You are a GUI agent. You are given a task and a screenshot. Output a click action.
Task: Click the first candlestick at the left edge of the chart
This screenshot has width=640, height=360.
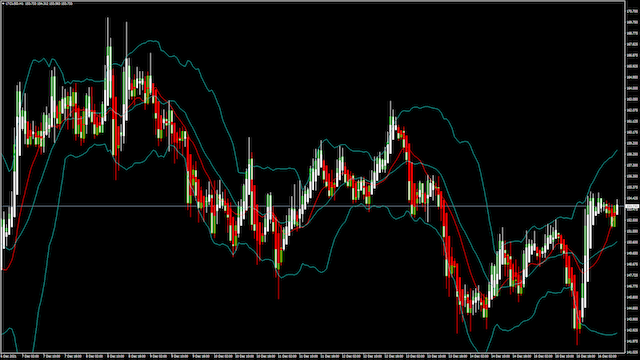point(3,233)
